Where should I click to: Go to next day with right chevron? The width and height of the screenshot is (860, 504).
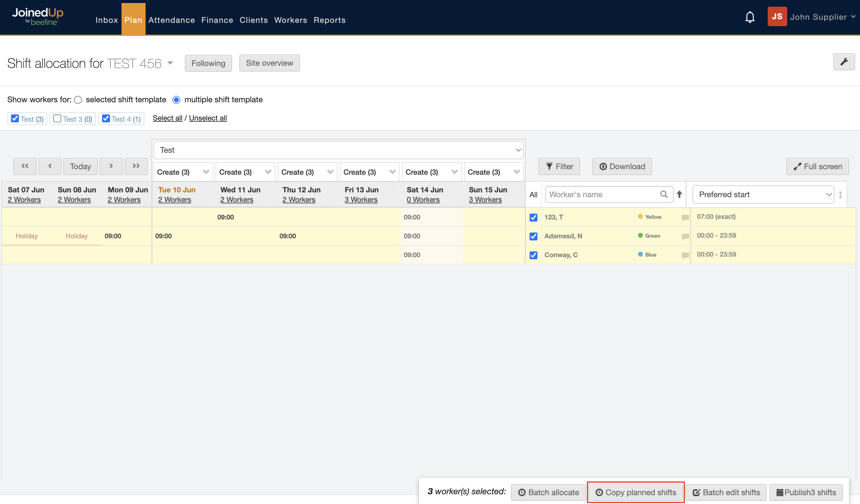tap(111, 166)
